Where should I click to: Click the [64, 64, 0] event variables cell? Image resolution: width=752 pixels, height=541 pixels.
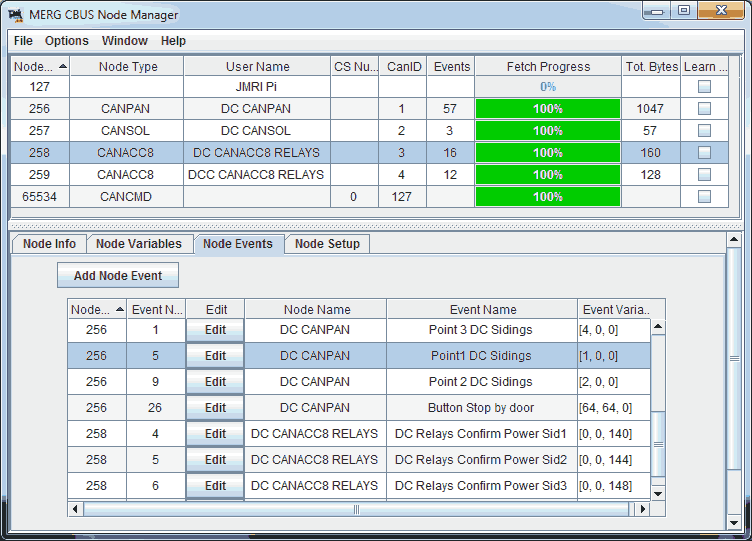point(614,408)
